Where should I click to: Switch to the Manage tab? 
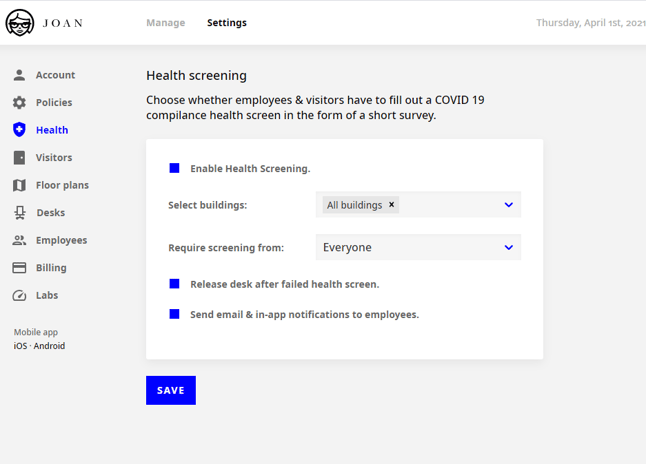[x=166, y=23]
